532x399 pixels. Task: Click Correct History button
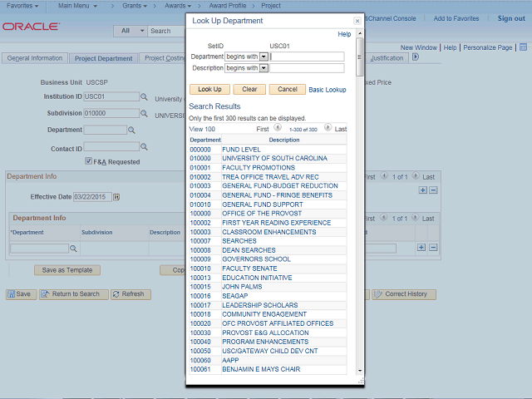point(404,294)
